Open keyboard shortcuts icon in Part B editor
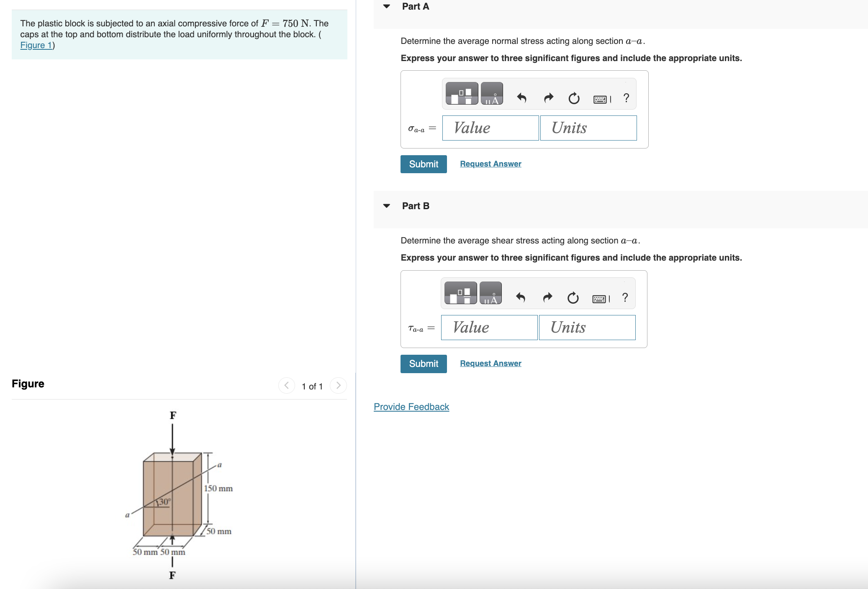868x589 pixels. point(600,298)
